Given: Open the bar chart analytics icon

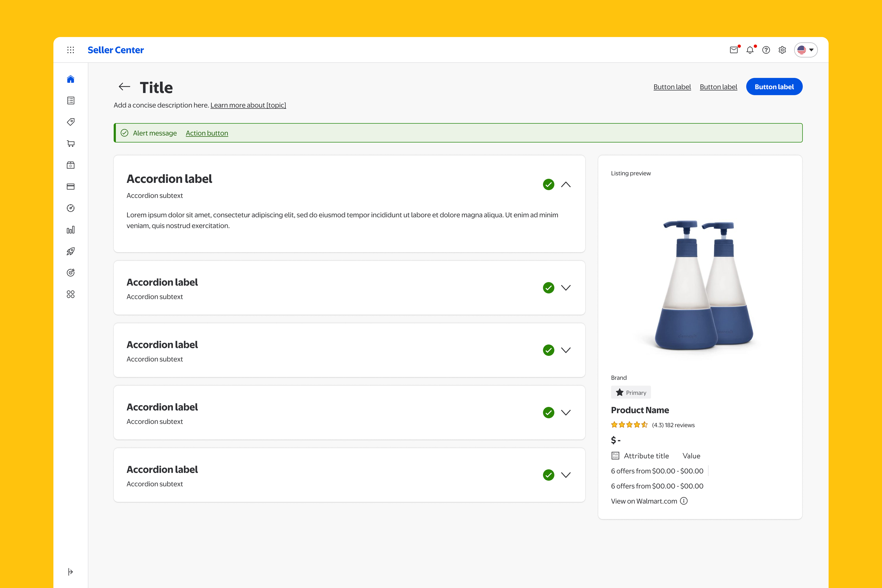Looking at the screenshot, I should [x=71, y=230].
